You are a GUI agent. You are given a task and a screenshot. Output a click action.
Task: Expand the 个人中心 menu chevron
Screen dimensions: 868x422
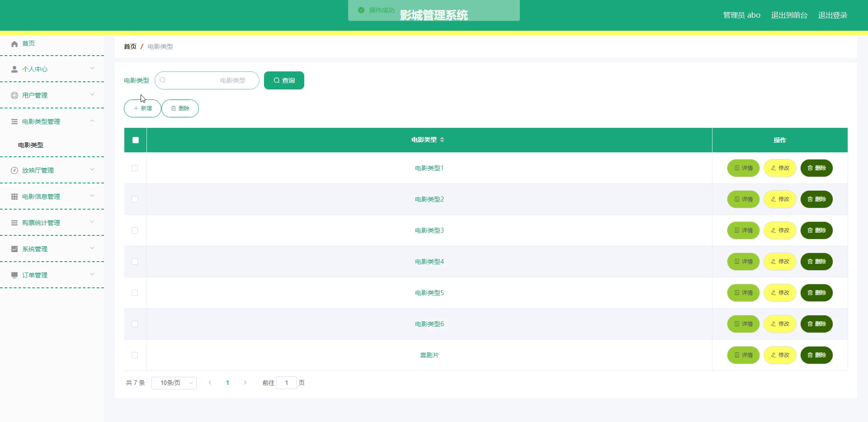click(x=92, y=68)
